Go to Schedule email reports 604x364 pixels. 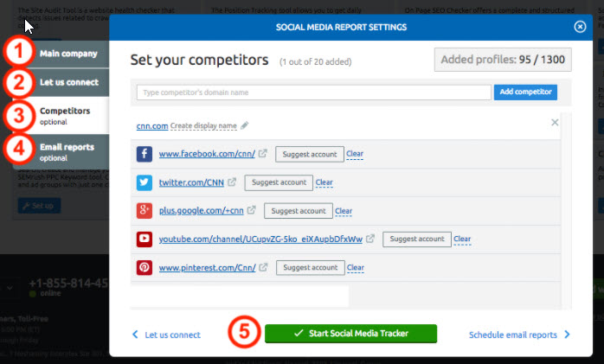512,335
